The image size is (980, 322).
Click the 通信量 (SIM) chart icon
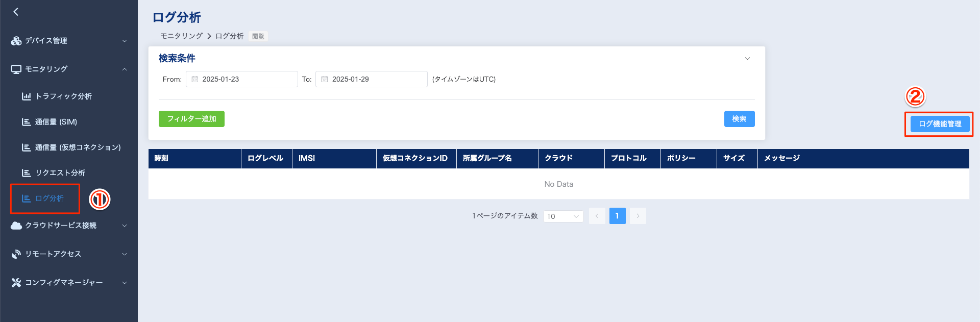(x=26, y=122)
